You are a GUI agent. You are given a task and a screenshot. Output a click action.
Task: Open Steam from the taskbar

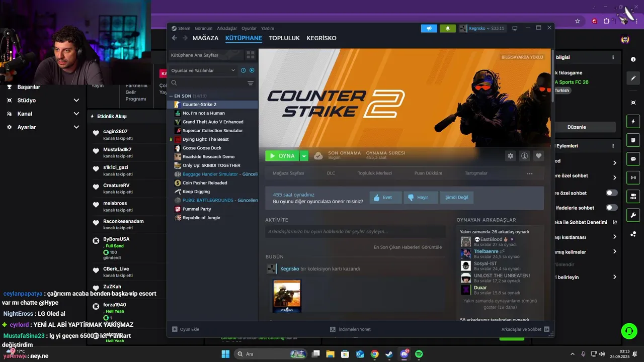389,354
